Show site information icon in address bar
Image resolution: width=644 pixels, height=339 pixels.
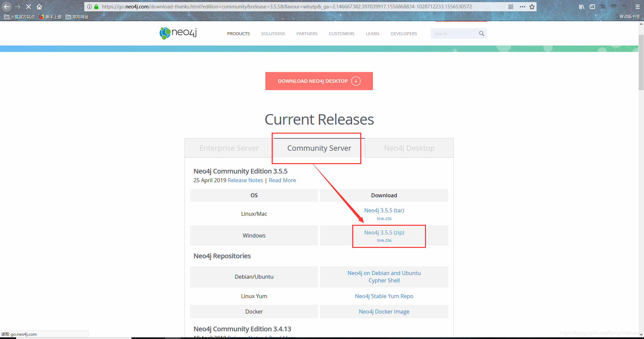tap(90, 6)
